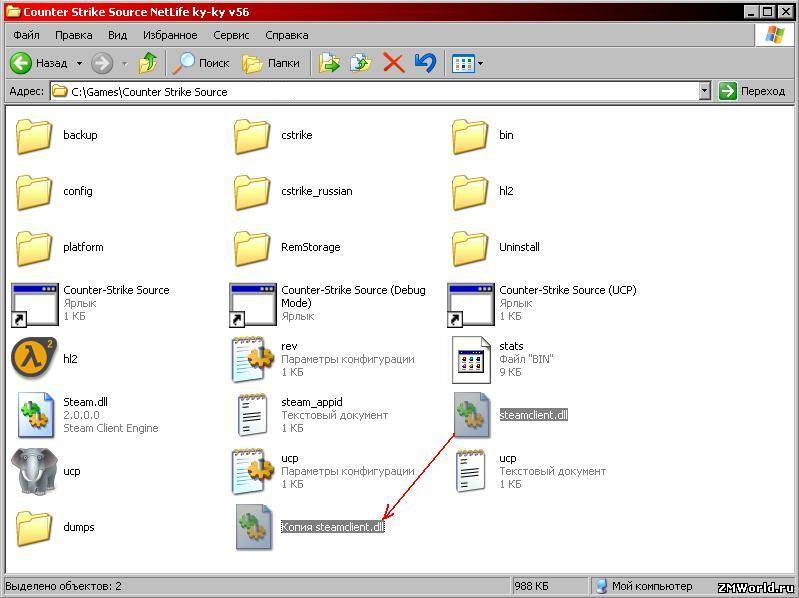Open the Избранное menu
The height and width of the screenshot is (598, 799).
170,35
